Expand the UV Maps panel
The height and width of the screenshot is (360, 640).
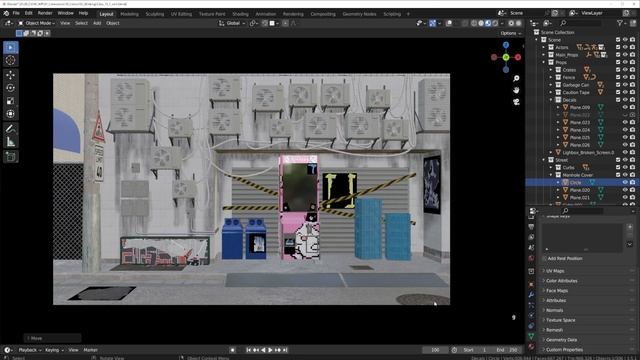click(555, 271)
